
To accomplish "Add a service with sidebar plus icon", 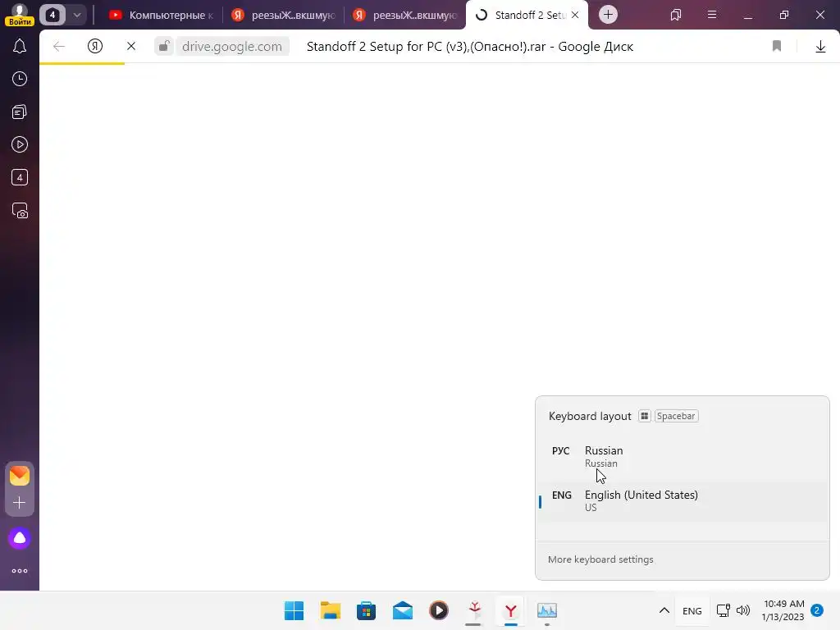I will (20, 503).
